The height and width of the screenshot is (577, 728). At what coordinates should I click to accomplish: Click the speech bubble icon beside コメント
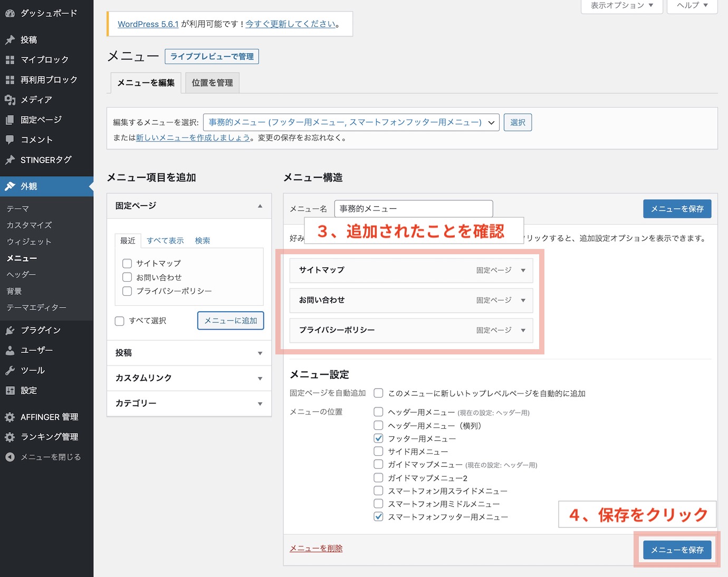(x=10, y=140)
